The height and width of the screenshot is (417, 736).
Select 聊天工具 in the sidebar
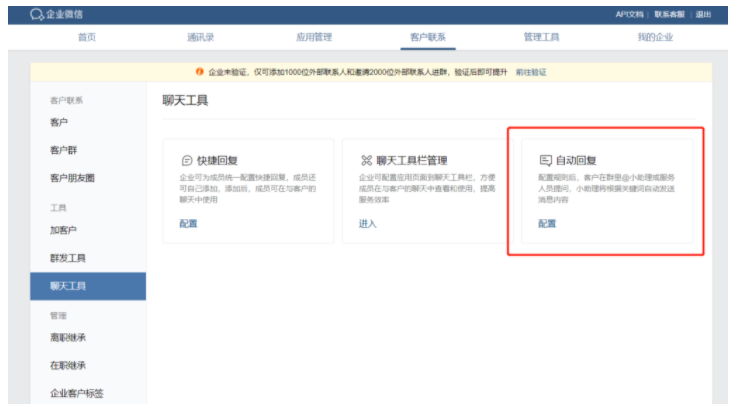88,286
